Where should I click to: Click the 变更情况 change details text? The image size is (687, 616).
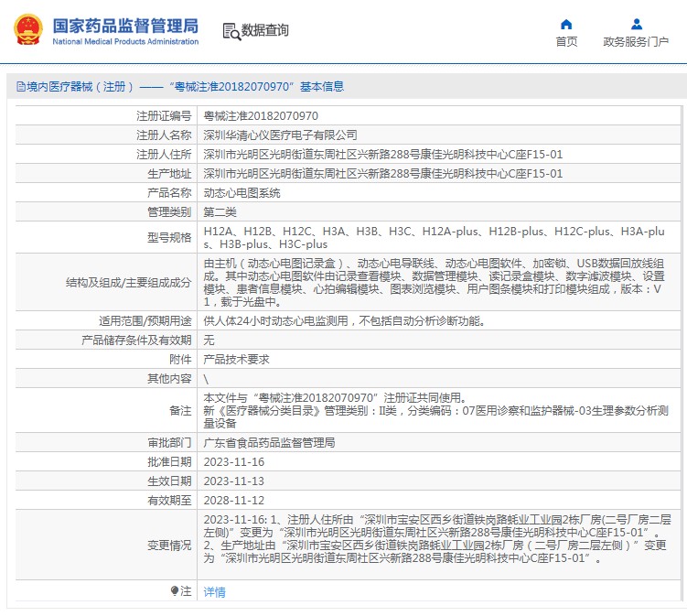click(x=437, y=539)
